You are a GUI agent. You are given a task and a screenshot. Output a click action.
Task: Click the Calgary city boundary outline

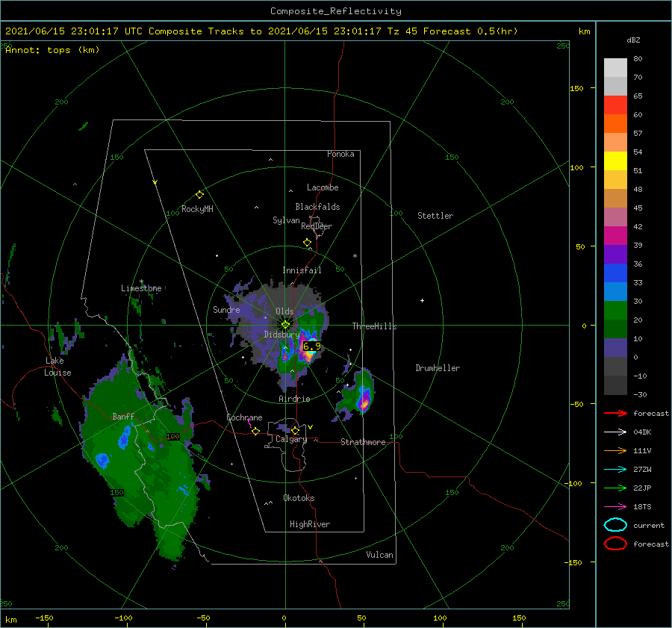click(287, 446)
